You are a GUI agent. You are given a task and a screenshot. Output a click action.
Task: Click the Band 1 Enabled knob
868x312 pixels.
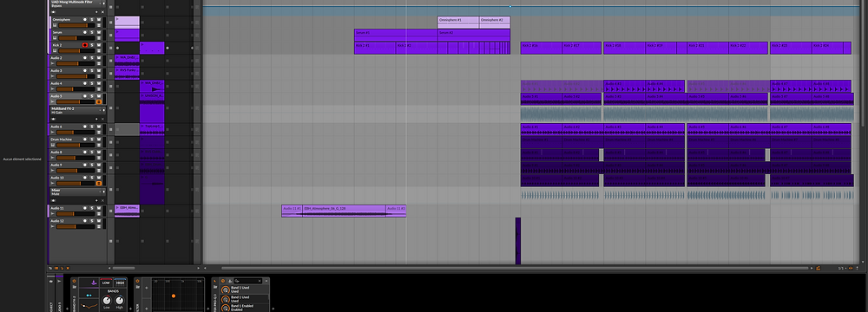[x=226, y=309]
